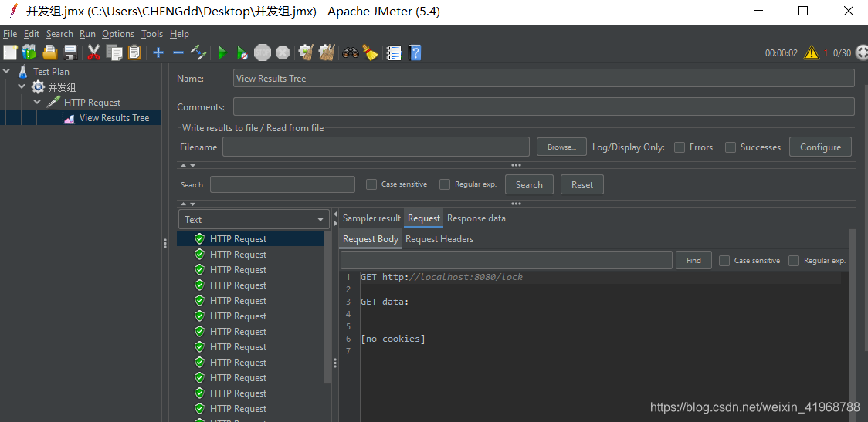Click the Search text field
Screen dimensions: 868x422
coord(283,184)
